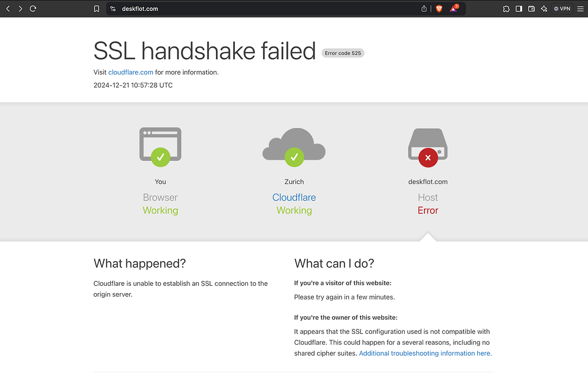Viewport: 588px width, 381px height.
Task: Go forward to the next page
Action: [20, 9]
